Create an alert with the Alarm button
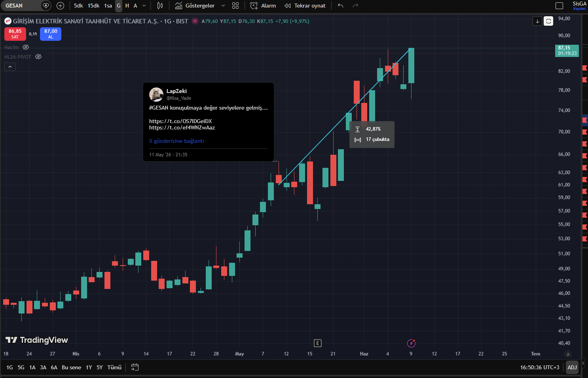 coord(263,6)
